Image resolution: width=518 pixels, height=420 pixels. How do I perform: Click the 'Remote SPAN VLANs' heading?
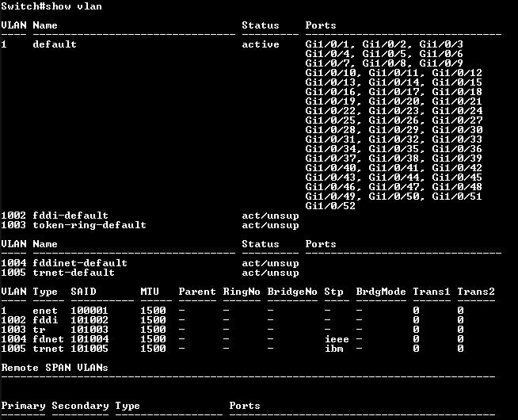coord(55,368)
